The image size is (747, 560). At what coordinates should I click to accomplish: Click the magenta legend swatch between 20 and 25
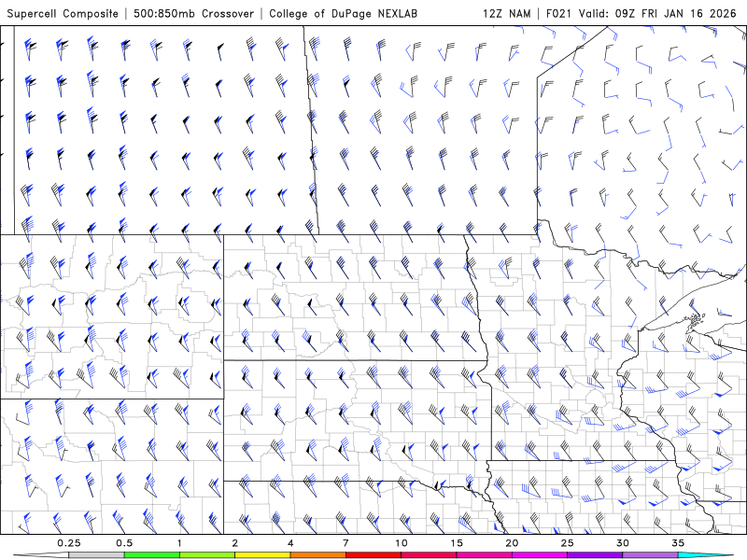click(x=540, y=555)
